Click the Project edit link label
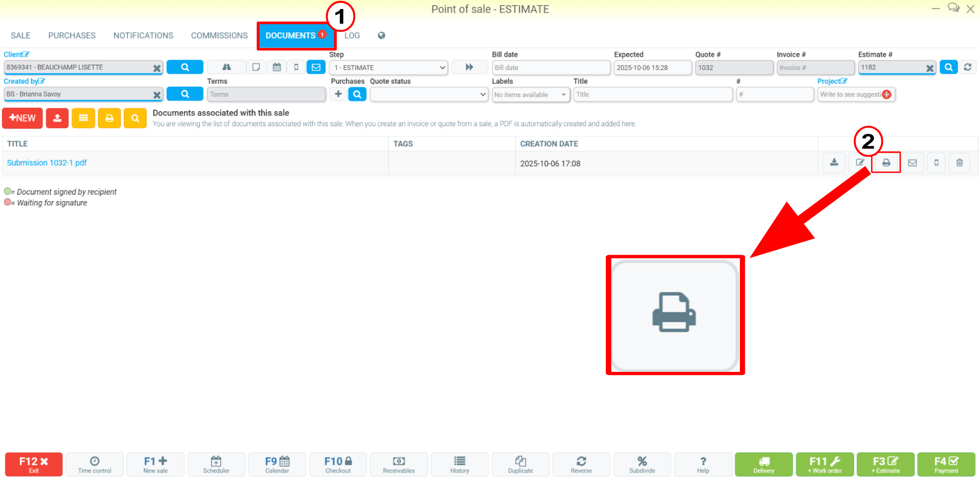This screenshot has width=980, height=480. point(832,81)
